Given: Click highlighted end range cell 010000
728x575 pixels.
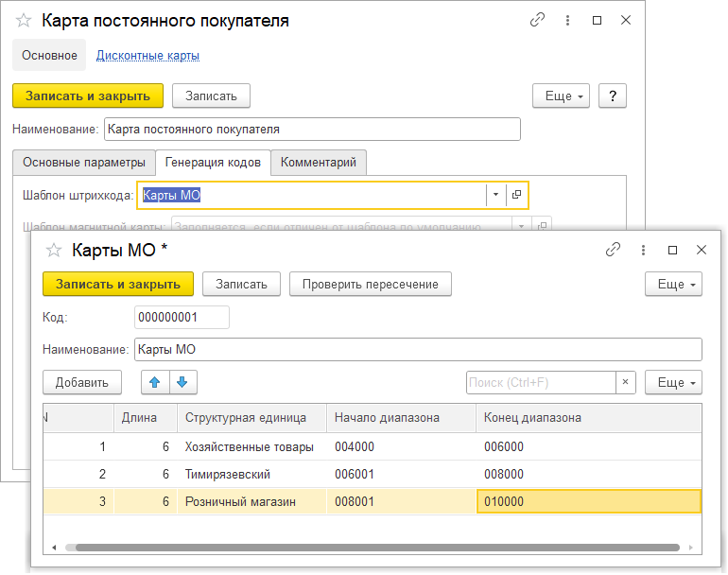Looking at the screenshot, I should tap(589, 501).
